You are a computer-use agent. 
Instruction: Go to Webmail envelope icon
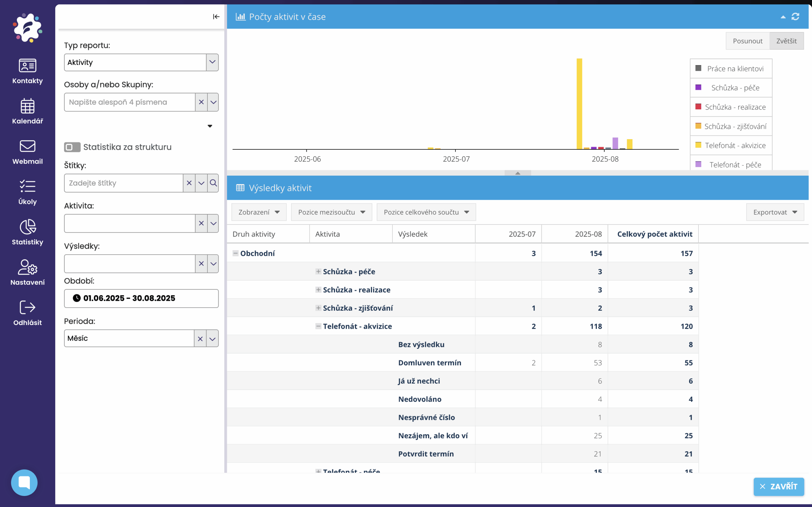pos(28,146)
